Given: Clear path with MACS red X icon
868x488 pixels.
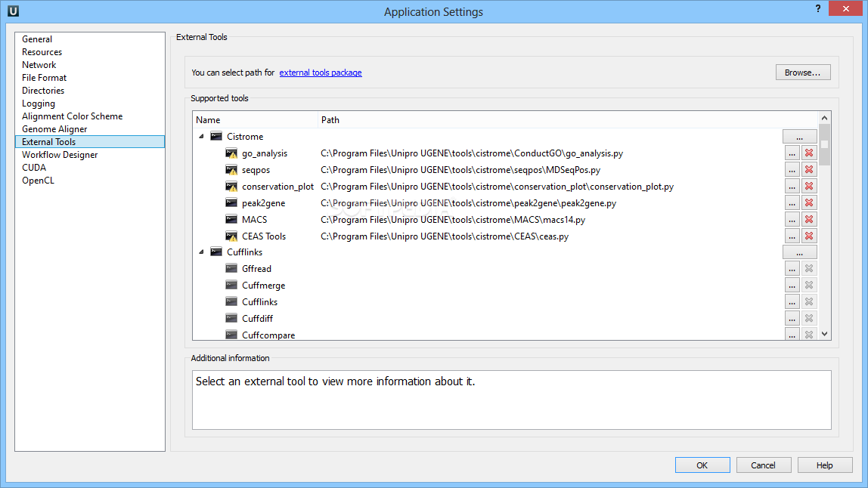Looking at the screenshot, I should click(x=809, y=220).
